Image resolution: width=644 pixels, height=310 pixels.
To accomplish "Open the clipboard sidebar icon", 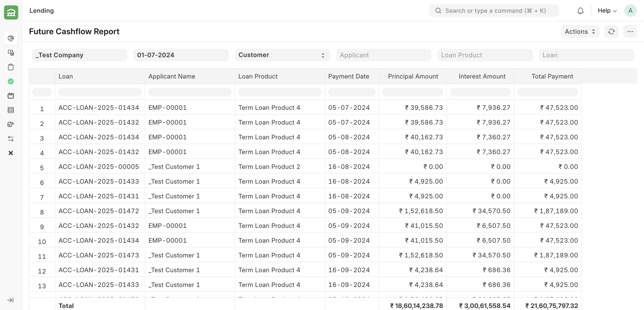I will coord(11,67).
